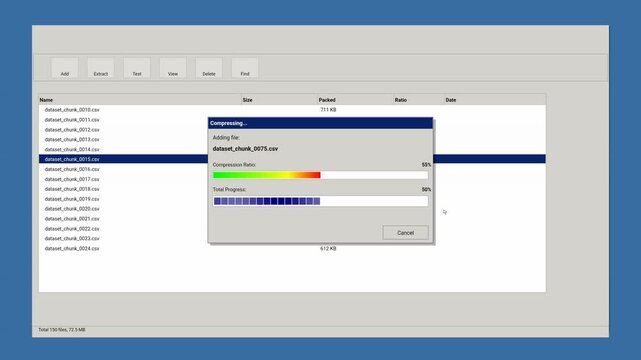Sort by the Size column header
This screenshot has width=641, height=360.
coord(280,100)
